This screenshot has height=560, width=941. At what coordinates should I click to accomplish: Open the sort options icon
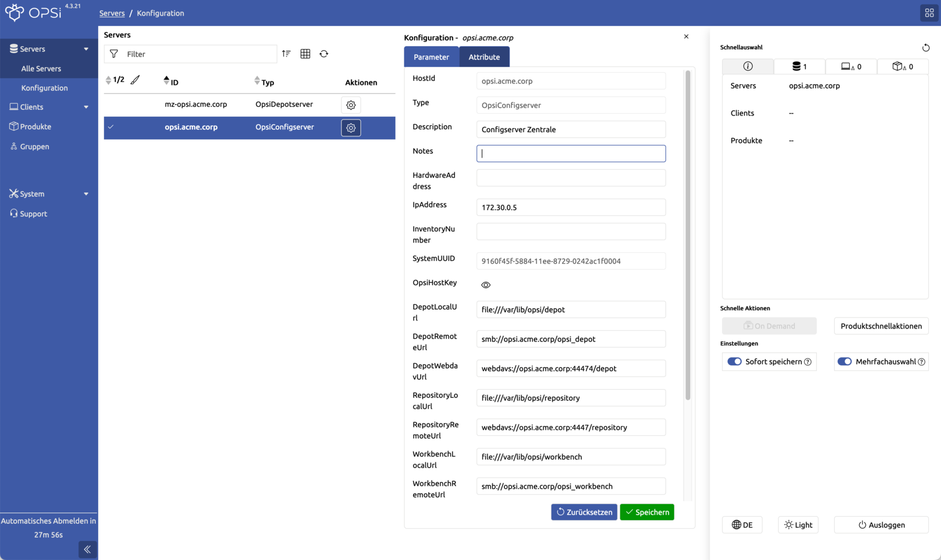click(x=286, y=54)
